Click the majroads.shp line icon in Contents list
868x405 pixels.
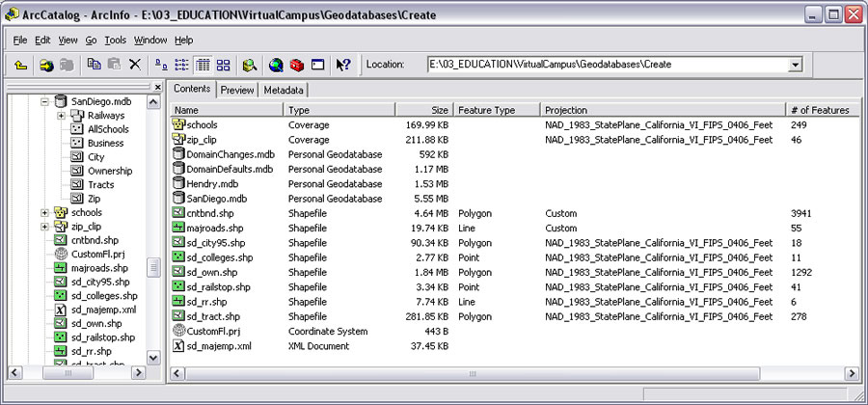(178, 228)
